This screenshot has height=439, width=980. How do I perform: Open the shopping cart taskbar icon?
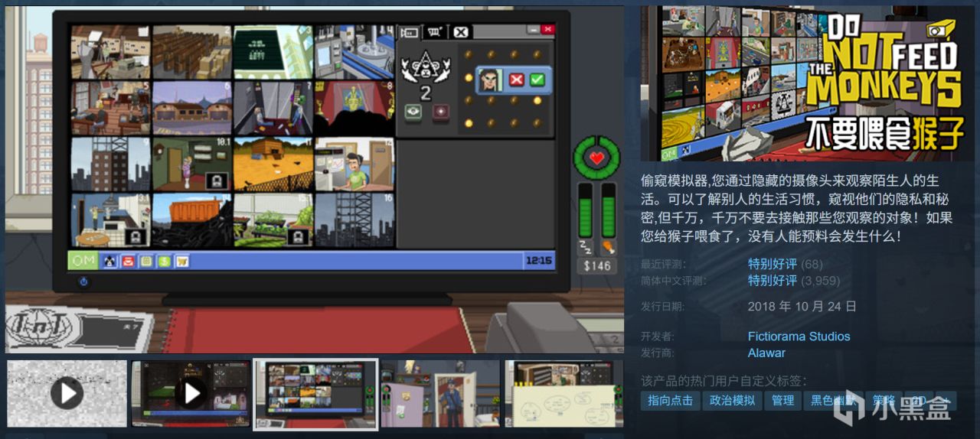point(182,262)
